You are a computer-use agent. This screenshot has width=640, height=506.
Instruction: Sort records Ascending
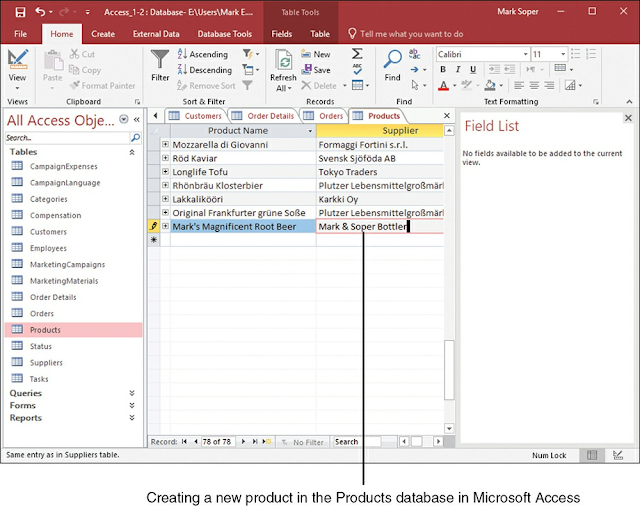tap(203, 54)
